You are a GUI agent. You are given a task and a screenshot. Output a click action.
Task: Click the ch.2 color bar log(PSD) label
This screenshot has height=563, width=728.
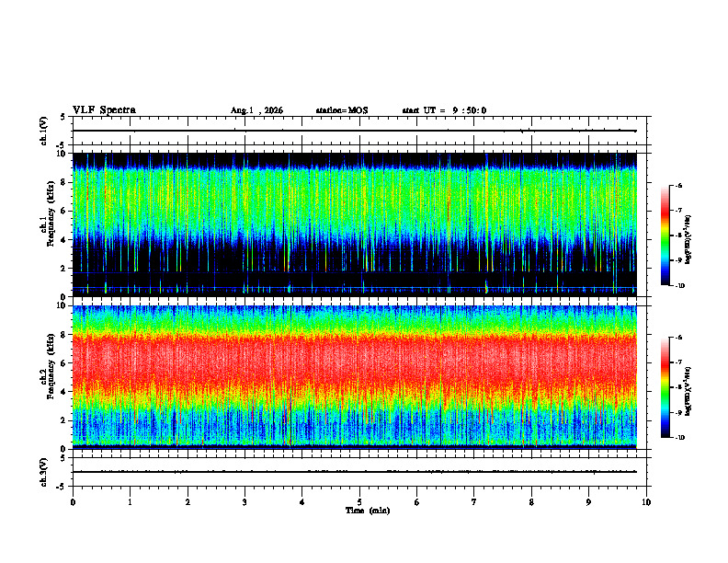point(688,392)
